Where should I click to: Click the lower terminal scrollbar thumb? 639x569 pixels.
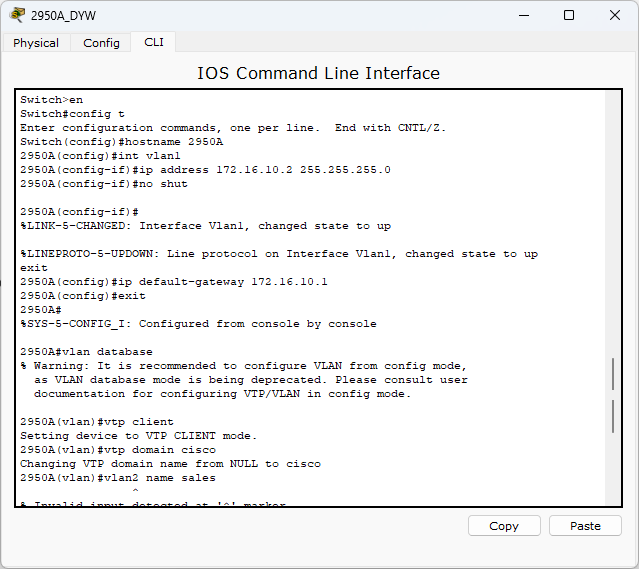613,416
